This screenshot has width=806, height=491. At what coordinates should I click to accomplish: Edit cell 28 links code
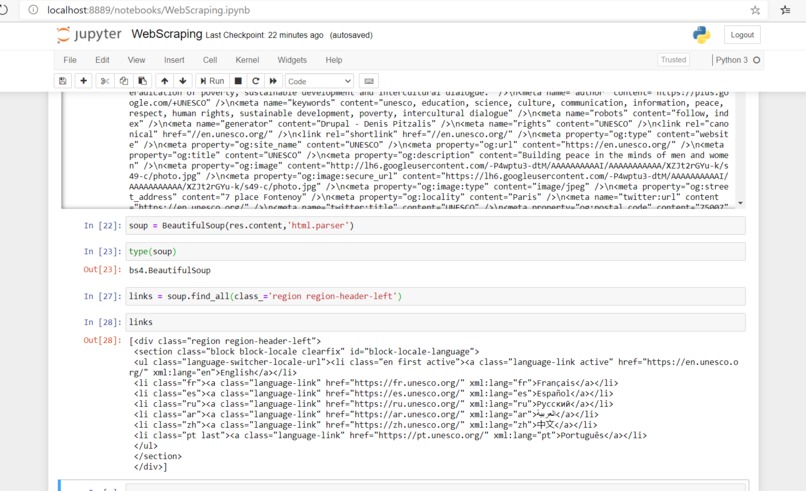(435, 322)
